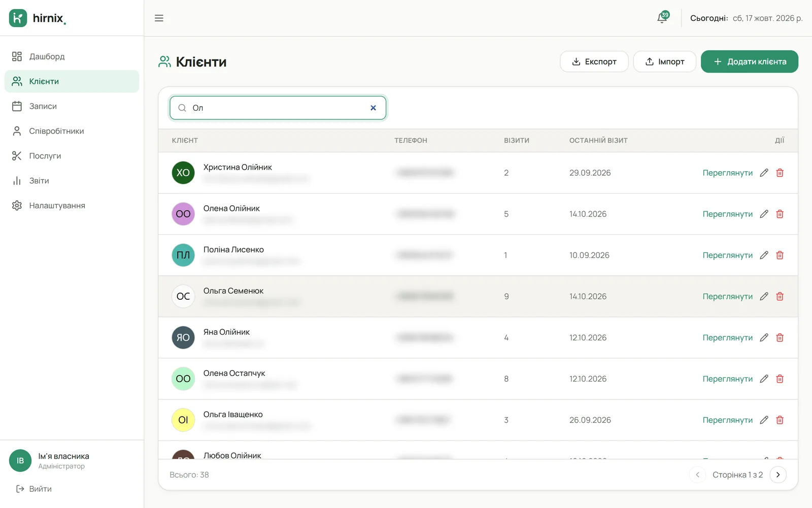Click the ІВ owner profile avatar

(20, 461)
